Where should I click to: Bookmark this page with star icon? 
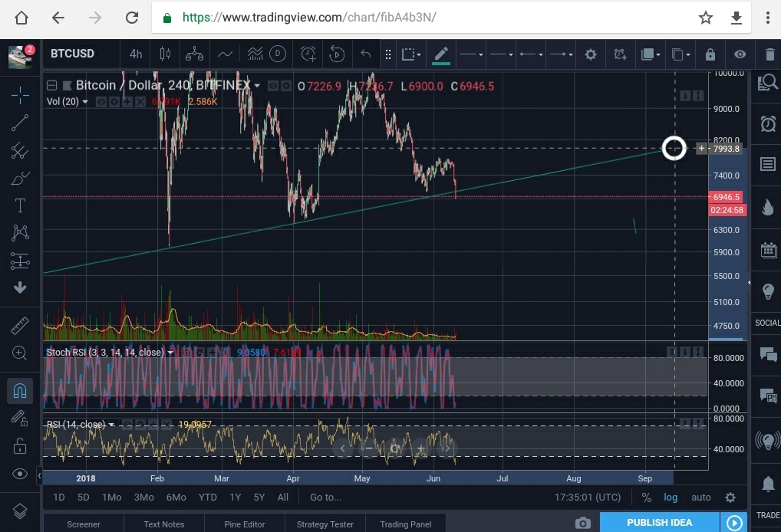(x=705, y=18)
